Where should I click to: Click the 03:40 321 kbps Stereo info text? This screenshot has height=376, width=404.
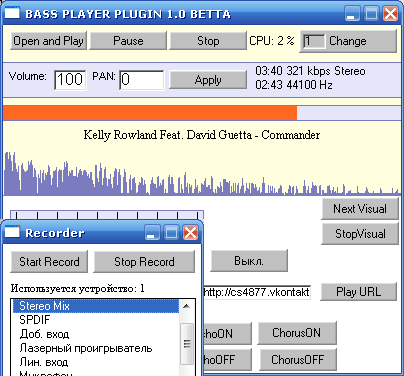[310, 71]
